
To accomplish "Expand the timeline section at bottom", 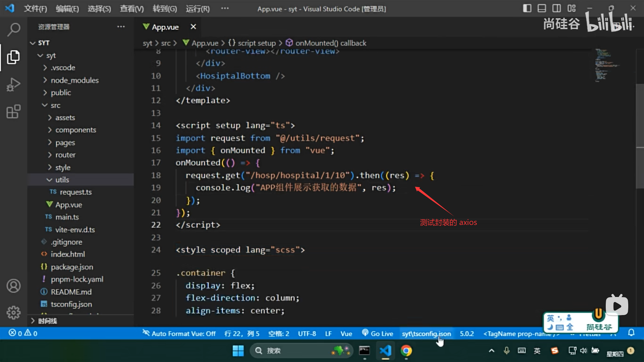I will click(47, 321).
